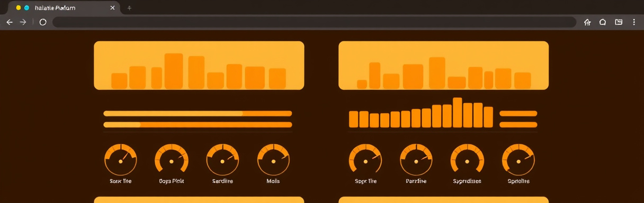Click the Molls gauge label text

(x=273, y=181)
